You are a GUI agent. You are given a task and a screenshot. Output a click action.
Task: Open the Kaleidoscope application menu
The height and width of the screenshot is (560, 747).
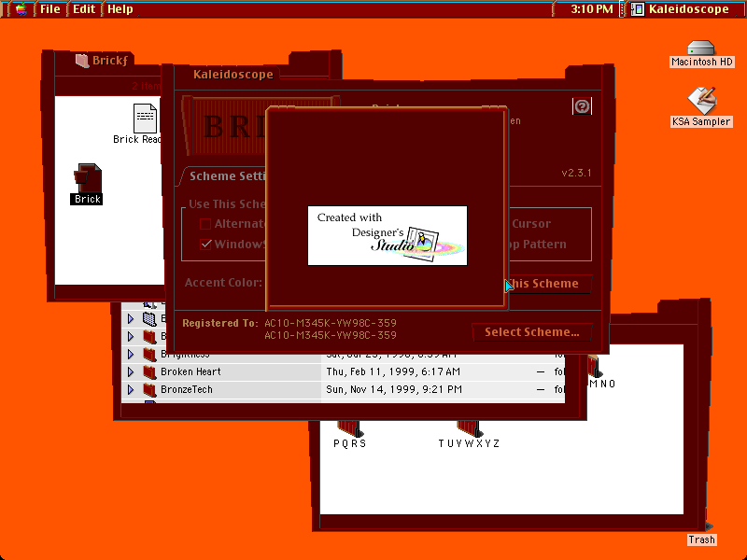[x=682, y=9]
